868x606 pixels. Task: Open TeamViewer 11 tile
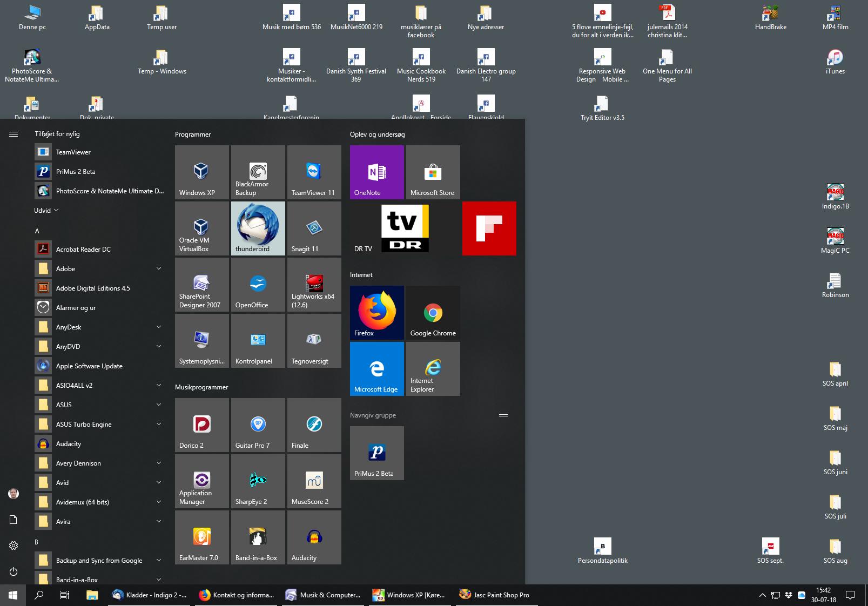tap(314, 172)
